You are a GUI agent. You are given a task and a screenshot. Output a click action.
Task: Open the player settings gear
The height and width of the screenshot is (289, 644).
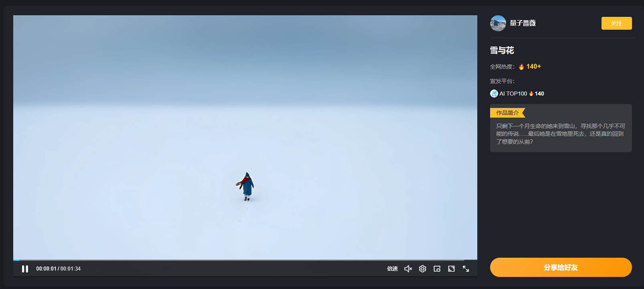click(422, 269)
